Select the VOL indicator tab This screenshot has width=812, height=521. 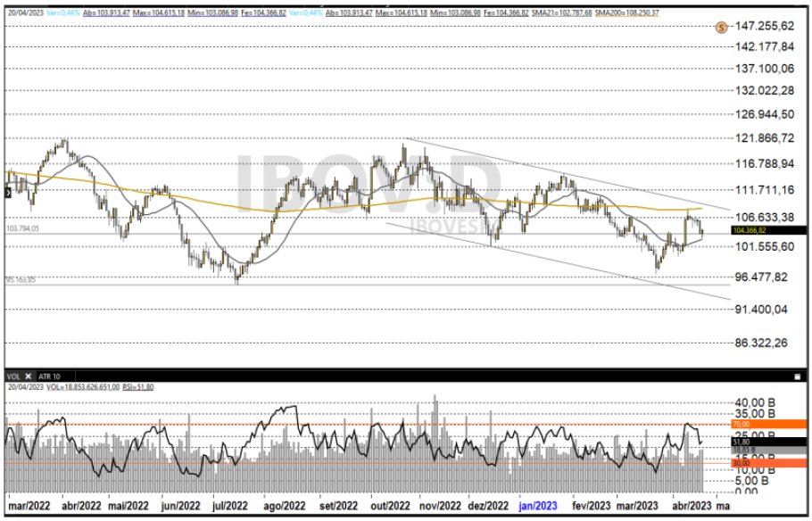click(x=13, y=375)
